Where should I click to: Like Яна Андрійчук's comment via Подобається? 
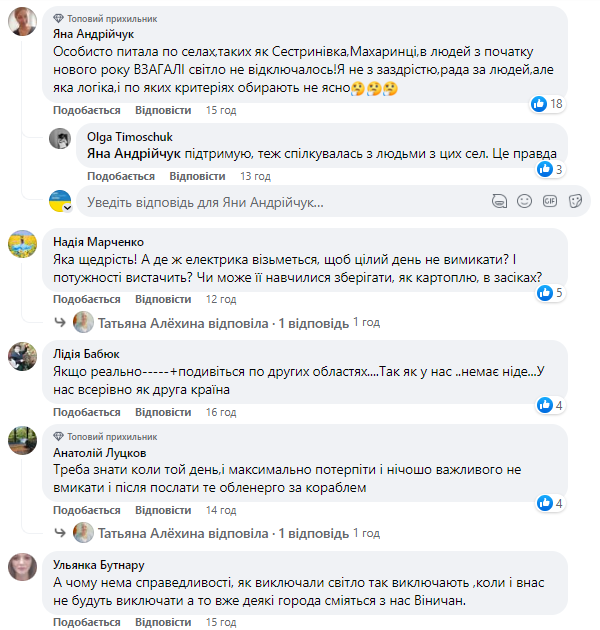point(80,110)
